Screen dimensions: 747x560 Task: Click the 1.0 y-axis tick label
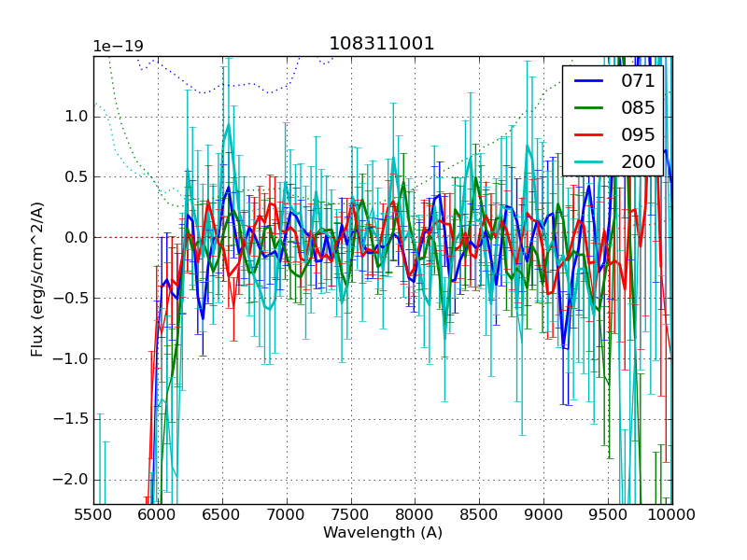[74, 117]
